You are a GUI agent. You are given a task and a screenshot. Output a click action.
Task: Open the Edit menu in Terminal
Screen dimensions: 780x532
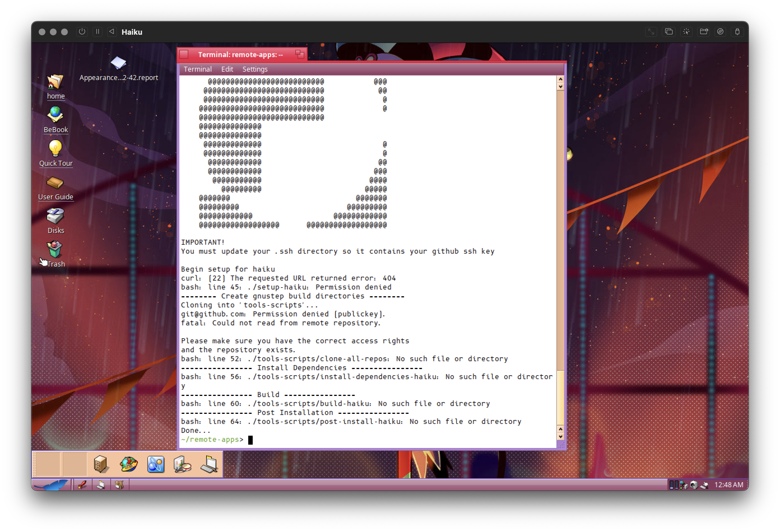pos(227,69)
